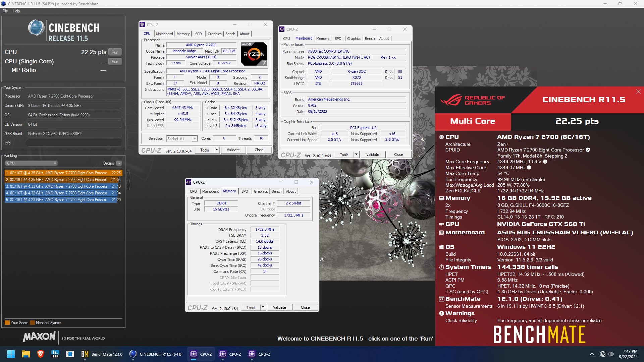Viewport: 644px width, 362px height.
Task: Open the File menu in Cinebench
Action: click(x=5, y=11)
